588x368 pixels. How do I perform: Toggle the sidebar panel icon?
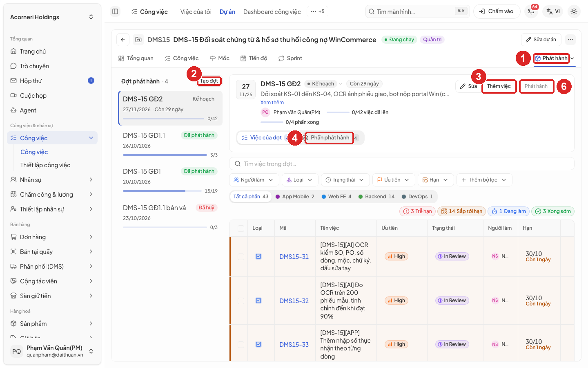click(115, 11)
